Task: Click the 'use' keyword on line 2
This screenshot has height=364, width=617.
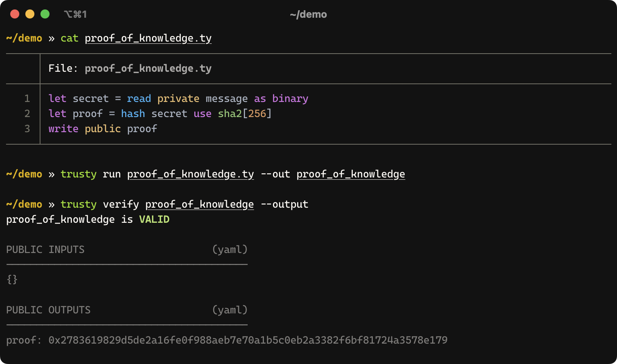Action: pyautogui.click(x=203, y=114)
